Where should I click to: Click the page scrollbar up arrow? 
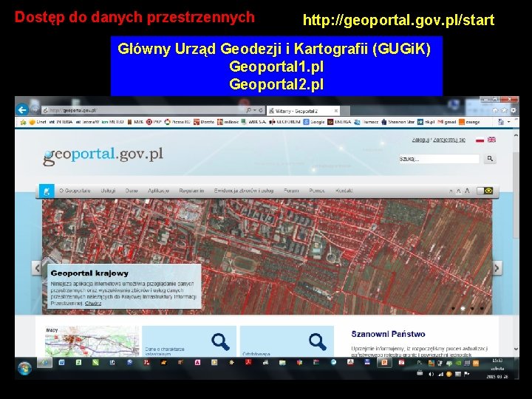click(516, 135)
